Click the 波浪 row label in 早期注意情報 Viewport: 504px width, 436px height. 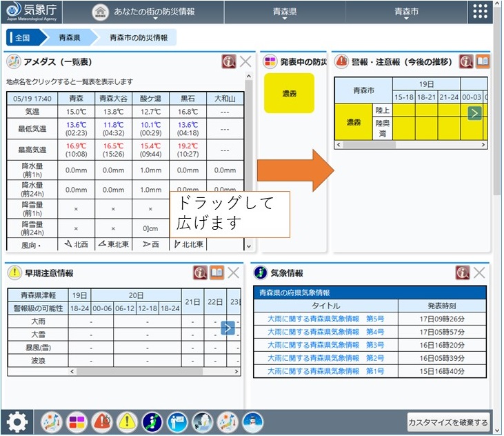38,361
